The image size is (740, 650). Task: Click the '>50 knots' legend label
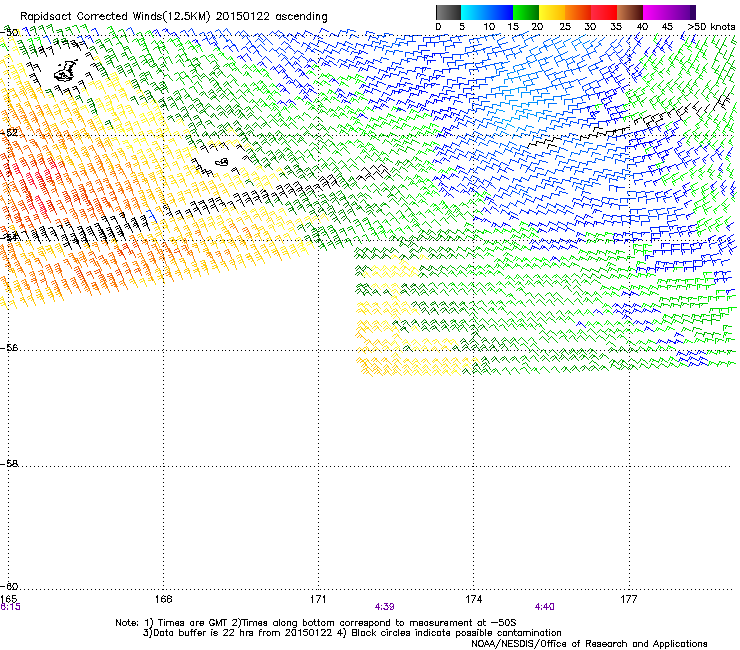[x=711, y=27]
